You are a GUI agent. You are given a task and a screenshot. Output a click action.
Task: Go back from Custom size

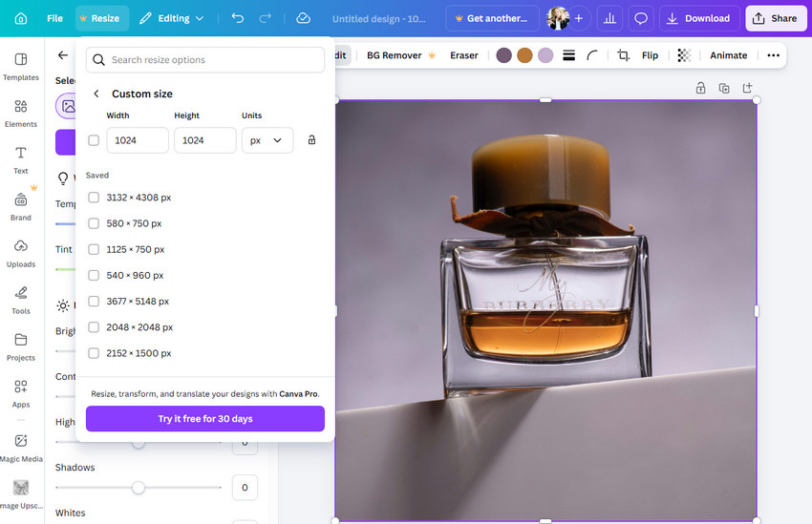[96, 94]
